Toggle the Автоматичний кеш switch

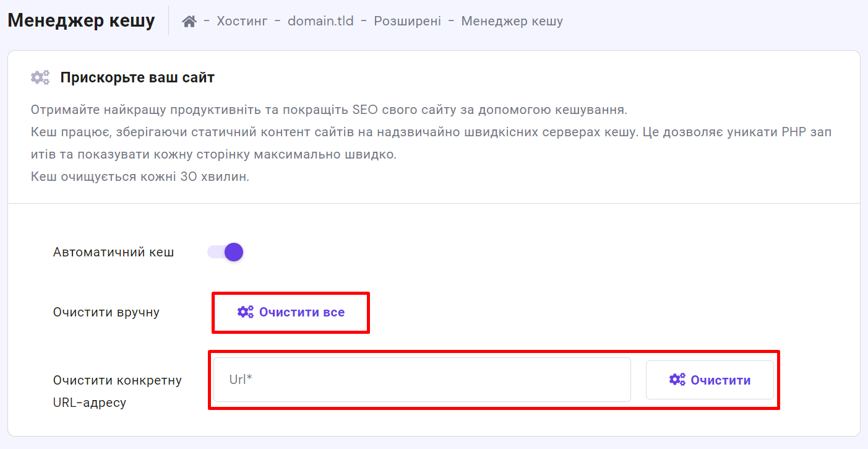(x=226, y=252)
